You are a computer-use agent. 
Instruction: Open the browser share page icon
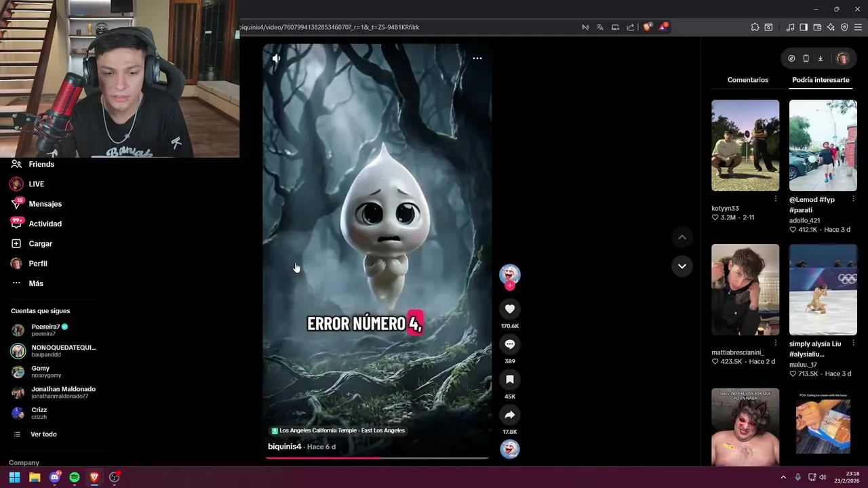[631, 27]
